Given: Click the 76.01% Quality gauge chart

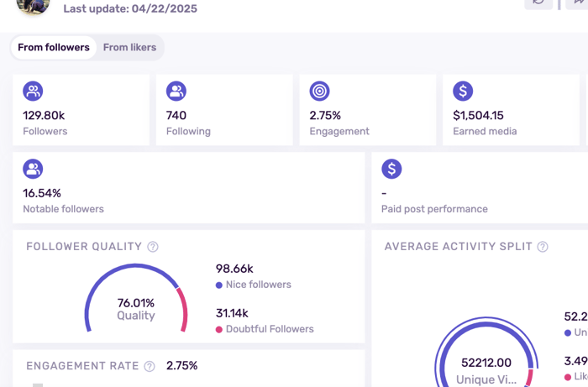Looking at the screenshot, I should tap(135, 302).
